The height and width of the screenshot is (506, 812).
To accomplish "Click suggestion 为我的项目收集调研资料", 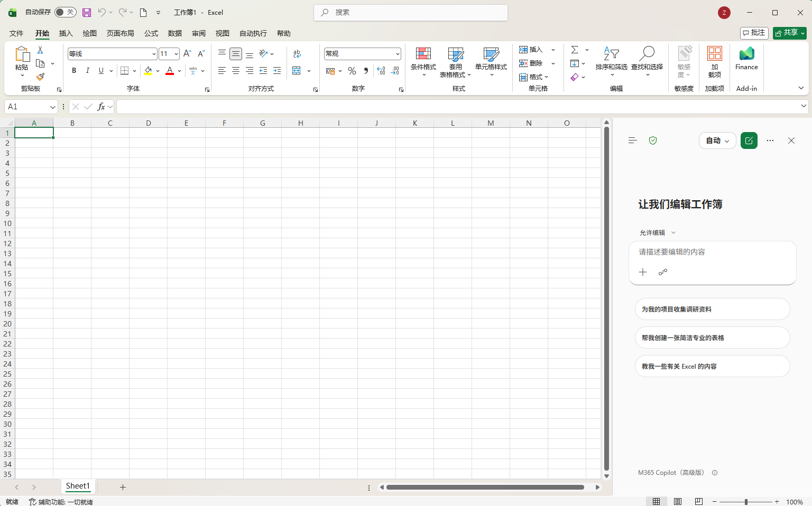I will [713, 309].
